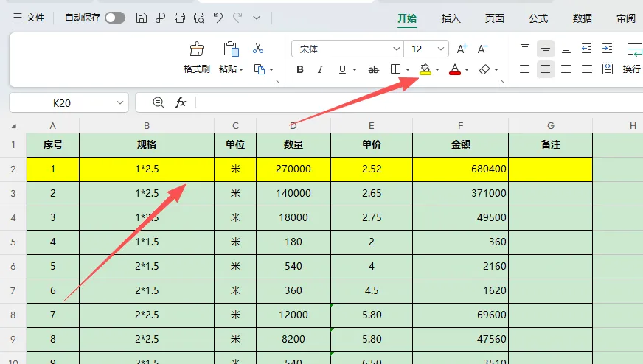Increase font size with A+ icon
The image size is (643, 364).
tap(462, 49)
